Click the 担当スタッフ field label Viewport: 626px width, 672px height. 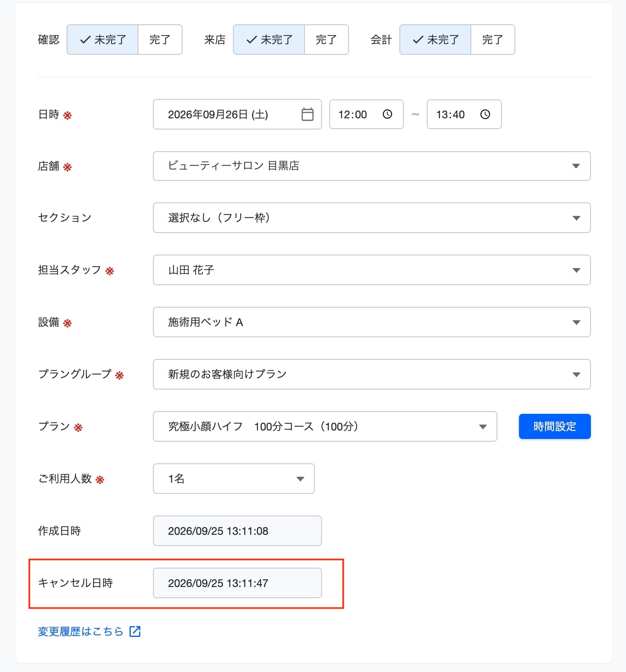pyautogui.click(x=70, y=270)
